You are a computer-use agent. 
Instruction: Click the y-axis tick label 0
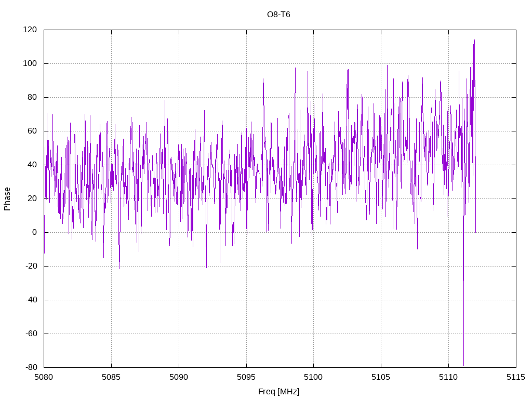[35, 232]
